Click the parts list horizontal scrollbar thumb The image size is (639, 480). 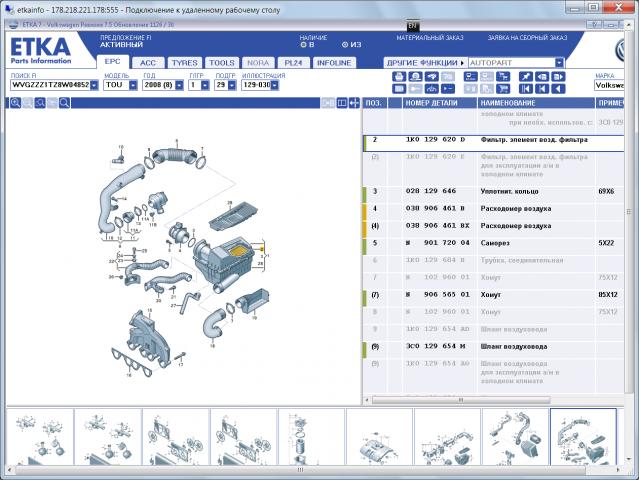tap(461, 400)
